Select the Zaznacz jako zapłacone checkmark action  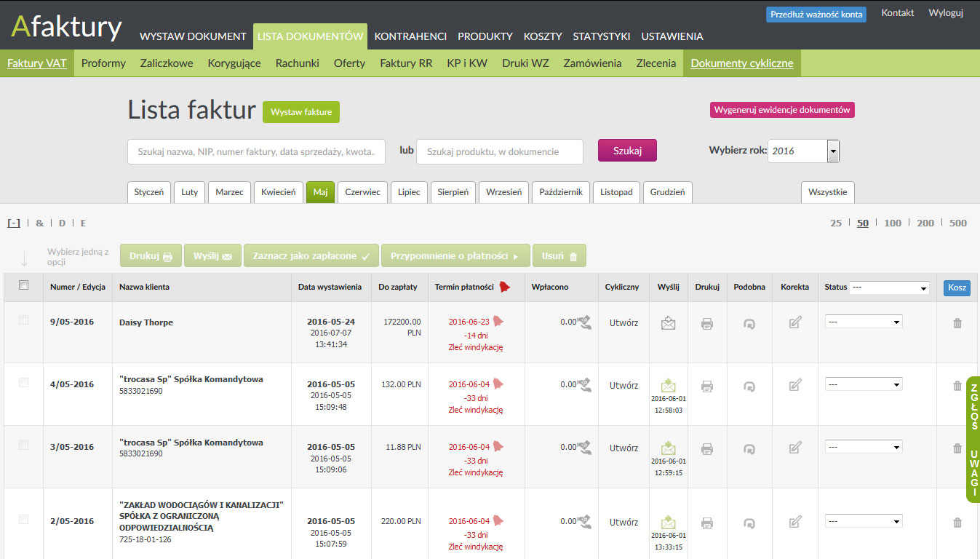(x=311, y=255)
